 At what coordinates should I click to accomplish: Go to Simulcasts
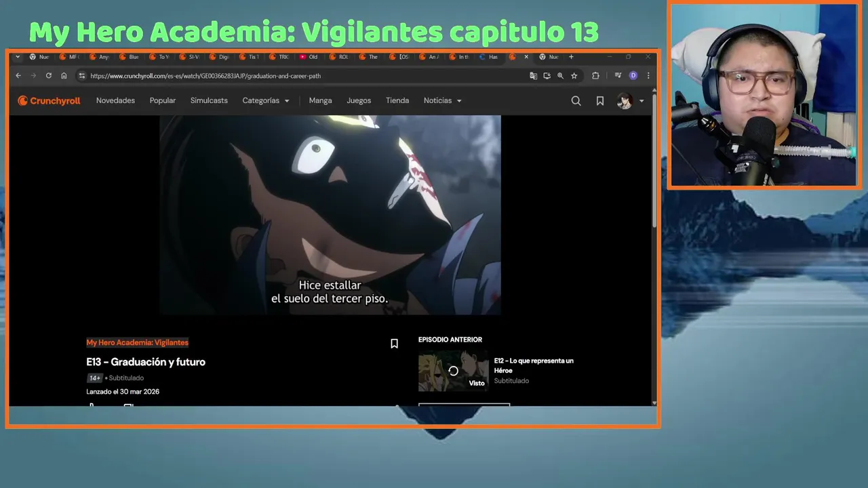[209, 100]
